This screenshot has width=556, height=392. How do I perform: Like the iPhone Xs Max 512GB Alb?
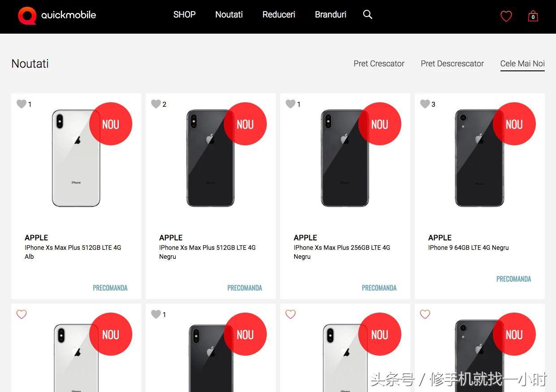(22, 104)
